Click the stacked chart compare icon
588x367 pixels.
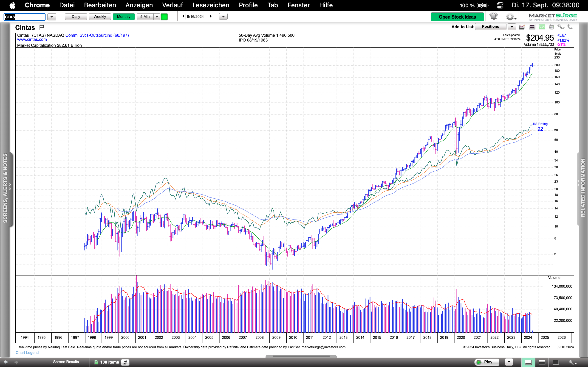(522, 27)
